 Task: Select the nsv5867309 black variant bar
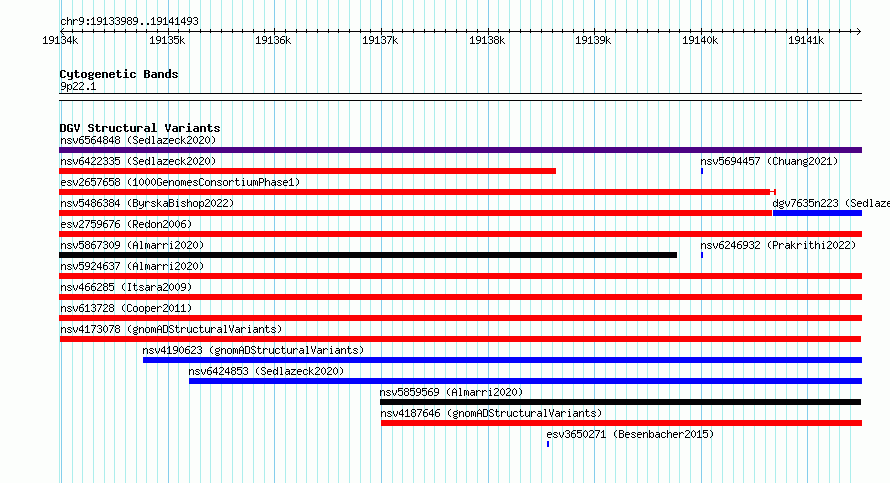pyautogui.click(x=368, y=255)
